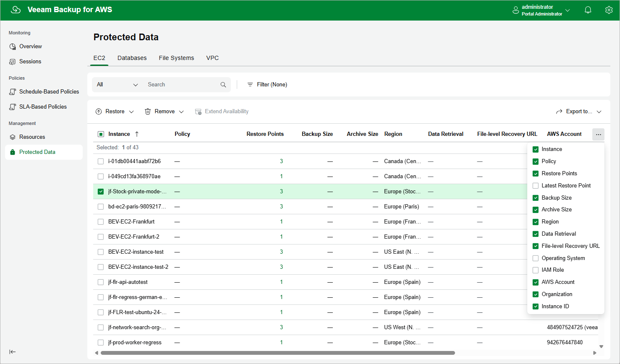This screenshot has width=620, height=364.
Task: Enable the Latest Restore Point column
Action: click(x=536, y=186)
